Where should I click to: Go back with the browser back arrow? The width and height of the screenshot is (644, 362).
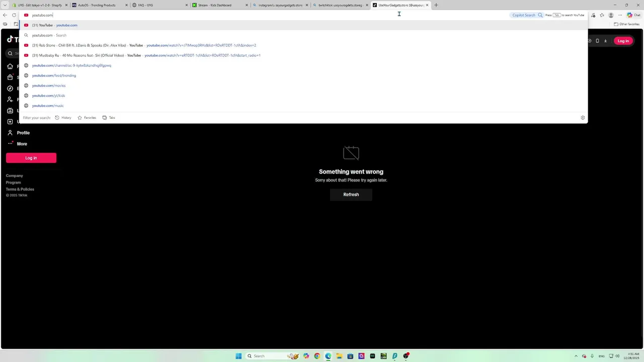[x=5, y=15]
